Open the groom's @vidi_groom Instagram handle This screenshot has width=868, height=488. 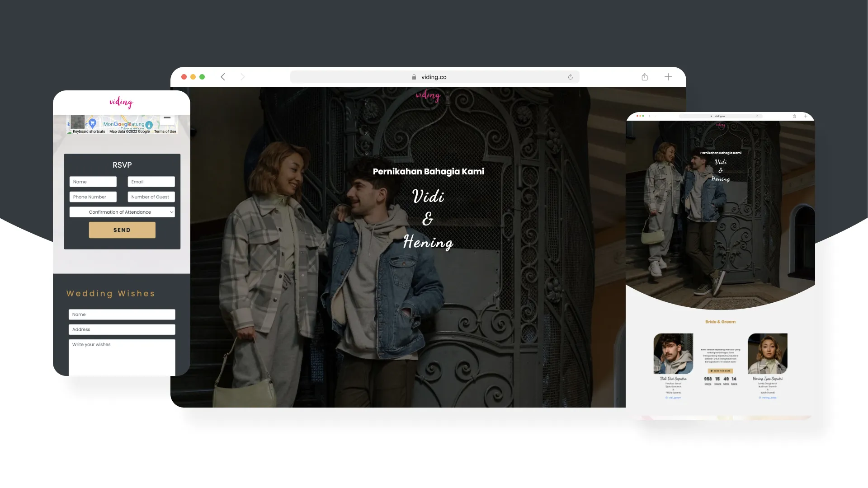(x=674, y=397)
